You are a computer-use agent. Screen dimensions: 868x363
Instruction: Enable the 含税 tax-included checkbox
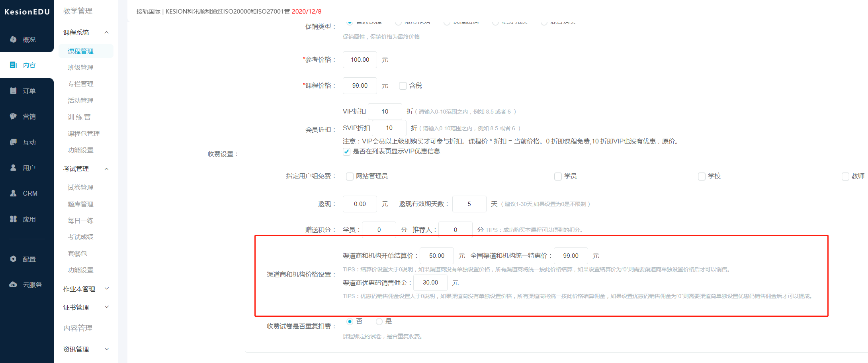tap(403, 85)
